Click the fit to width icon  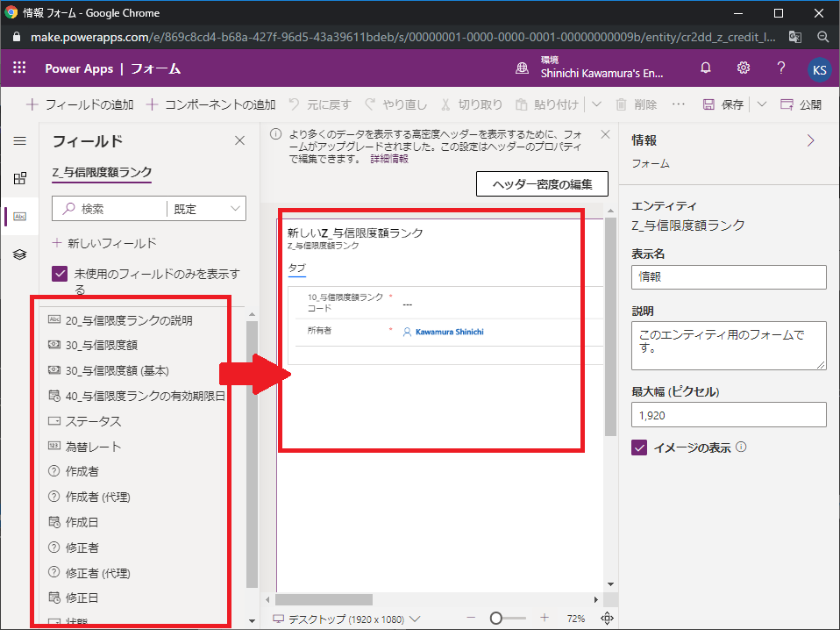click(x=607, y=619)
